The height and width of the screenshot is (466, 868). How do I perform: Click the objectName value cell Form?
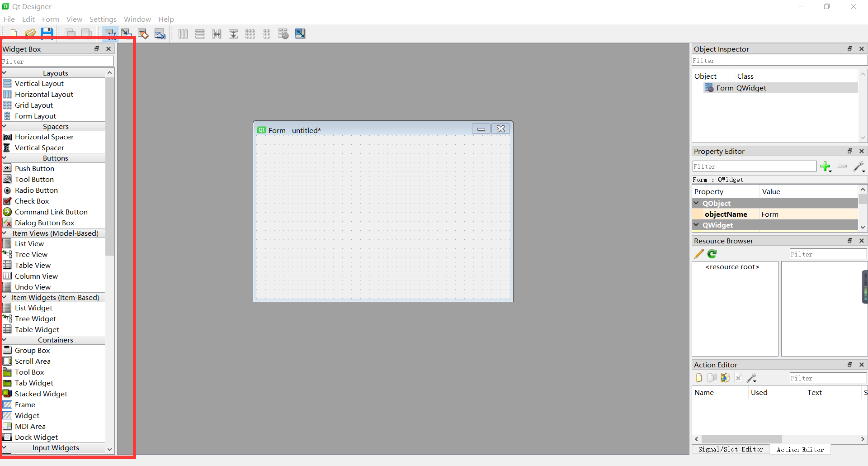click(808, 214)
